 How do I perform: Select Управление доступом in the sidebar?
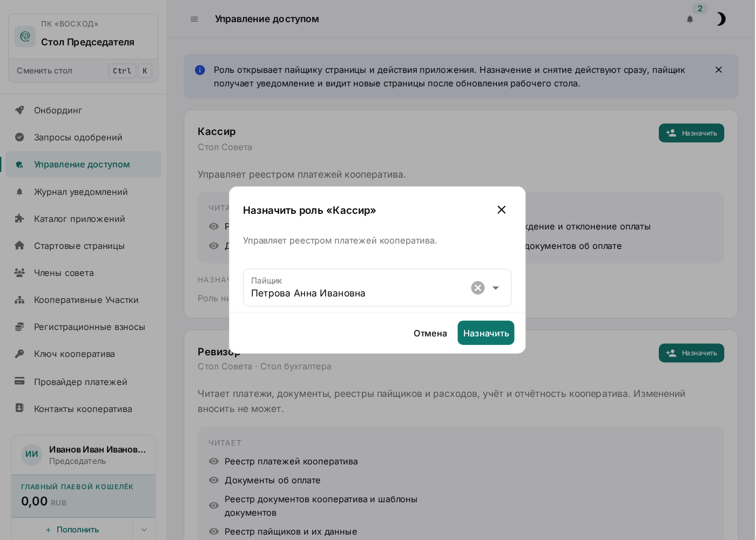(x=83, y=164)
